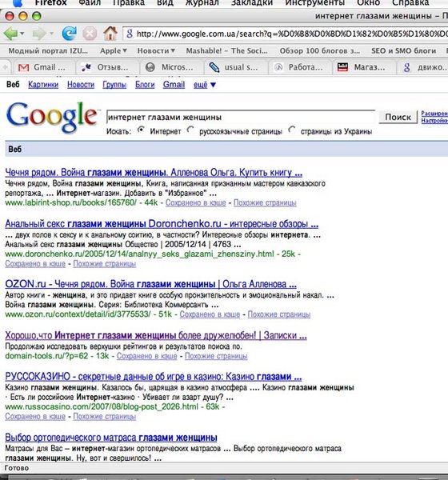Click the Google logo
Viewport: 448px width, 480px height.
pos(52,118)
